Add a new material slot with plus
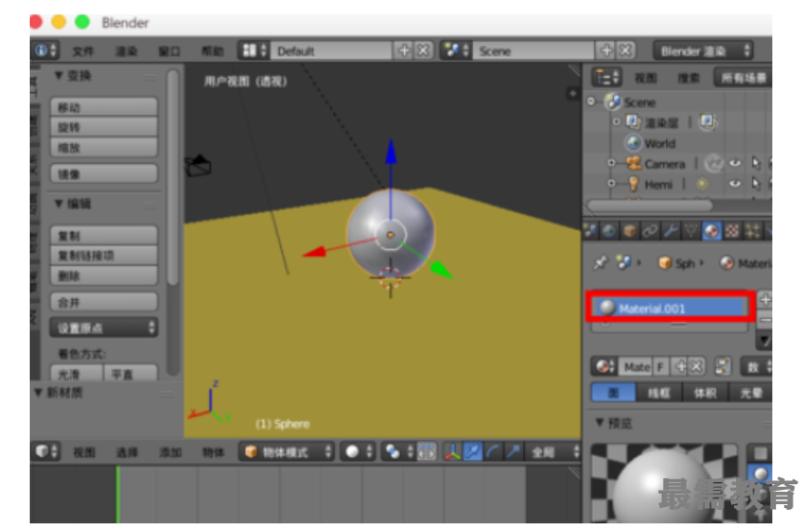 [x=765, y=300]
